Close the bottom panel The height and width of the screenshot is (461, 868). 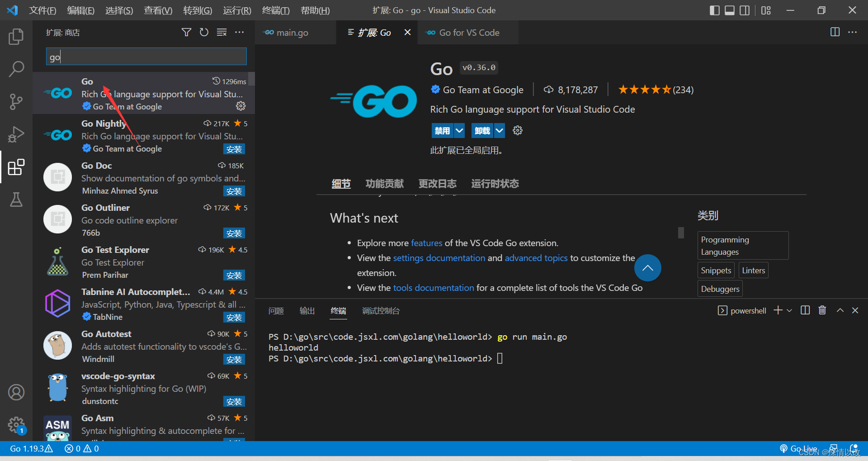tap(855, 310)
